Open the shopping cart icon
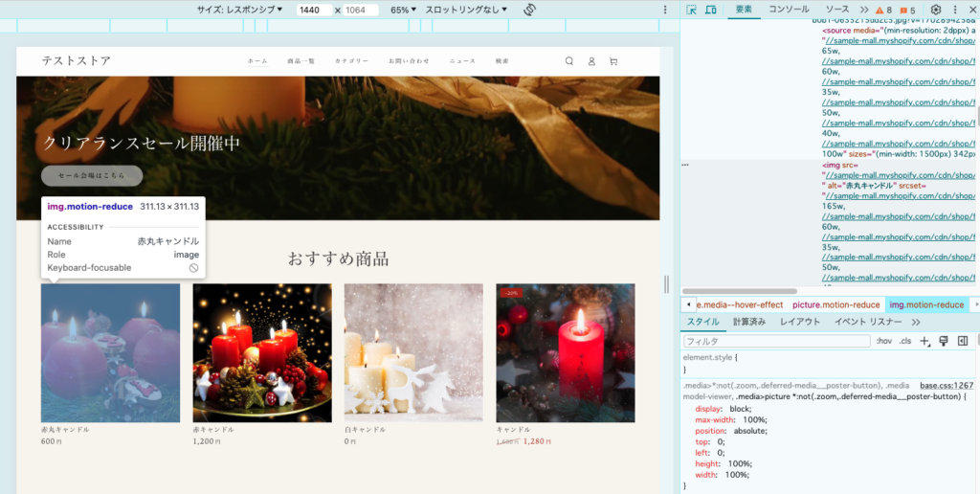This screenshot has height=494, width=980. (x=613, y=61)
